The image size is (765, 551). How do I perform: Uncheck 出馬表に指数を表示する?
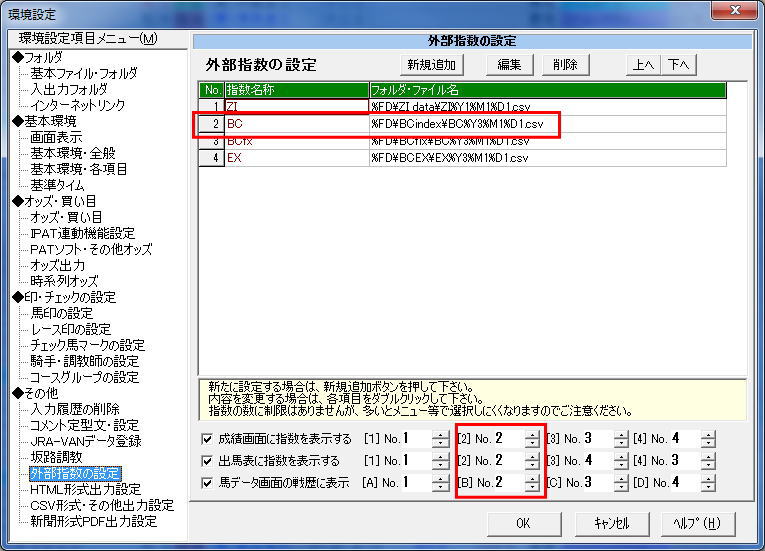207,461
